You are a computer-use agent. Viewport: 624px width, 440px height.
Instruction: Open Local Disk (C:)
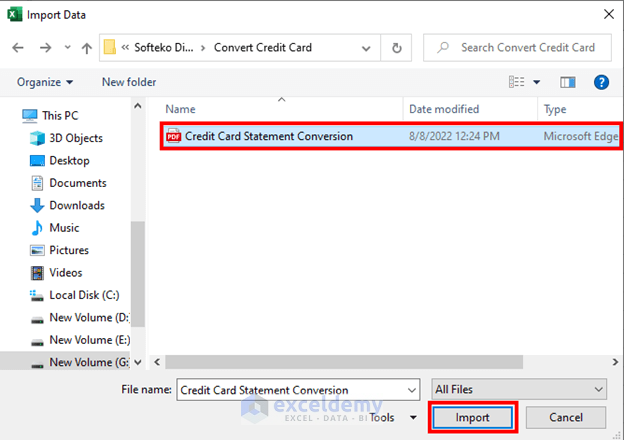click(x=74, y=295)
